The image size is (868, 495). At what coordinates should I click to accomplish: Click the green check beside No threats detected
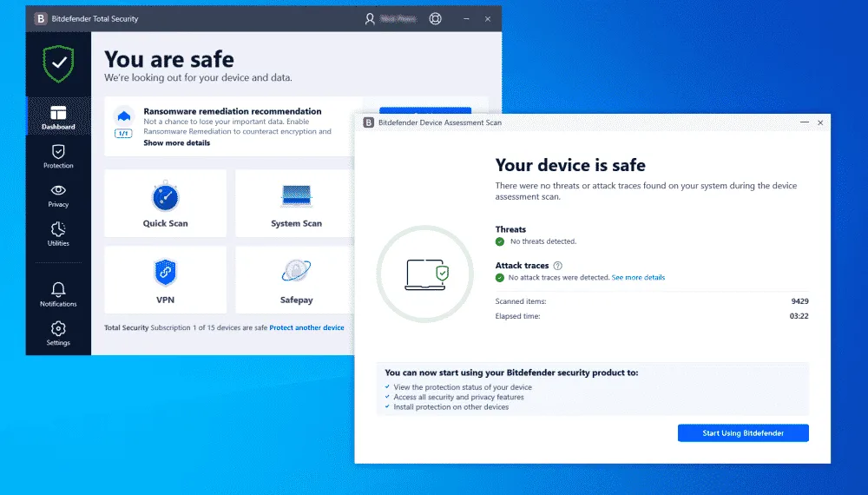pos(500,241)
